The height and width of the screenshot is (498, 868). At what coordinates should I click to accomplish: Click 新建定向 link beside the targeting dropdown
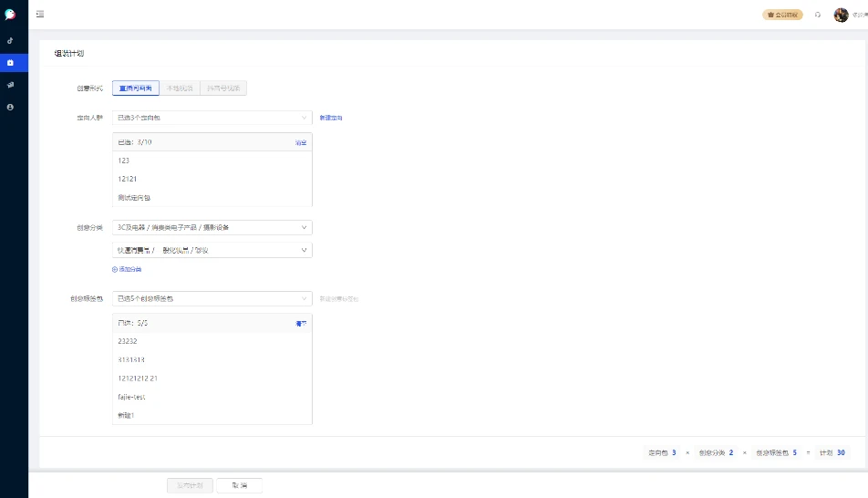coord(331,118)
